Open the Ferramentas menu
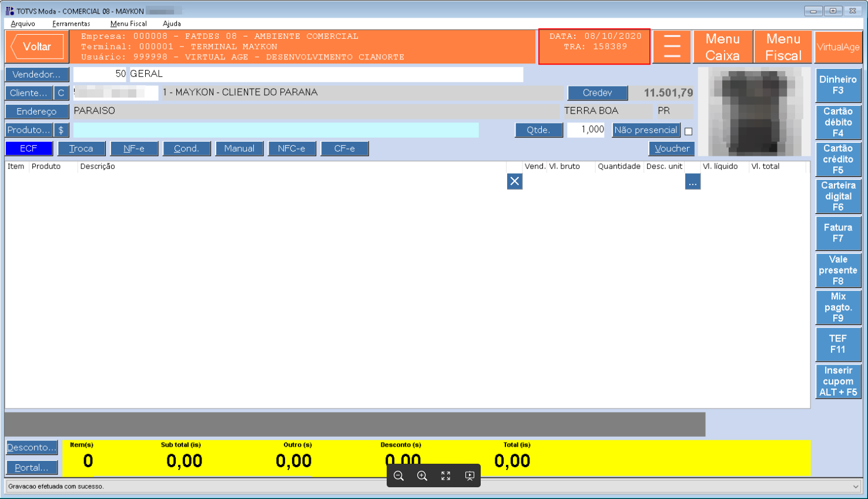 71,24
